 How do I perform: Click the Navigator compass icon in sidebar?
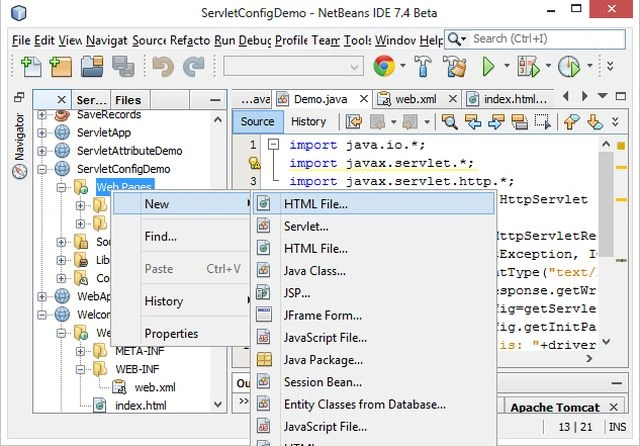(x=19, y=171)
